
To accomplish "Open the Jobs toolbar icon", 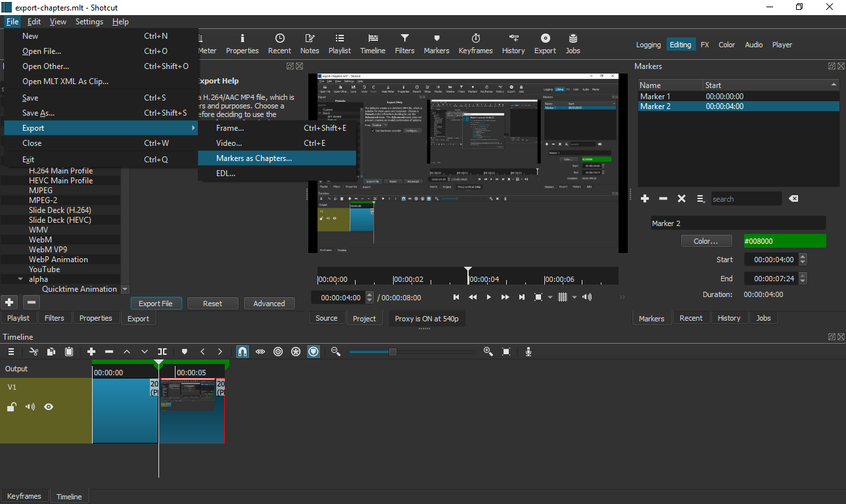I will [x=573, y=43].
